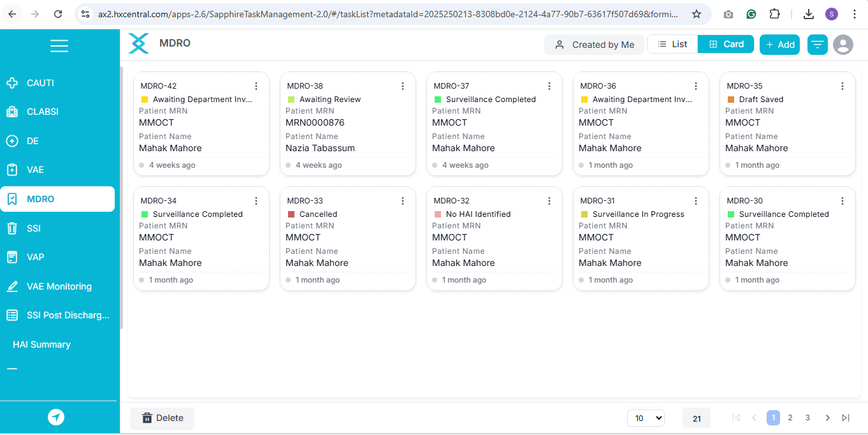The height and width of the screenshot is (435, 868).
Task: Open the user profile avatar icon
Action: tap(843, 44)
